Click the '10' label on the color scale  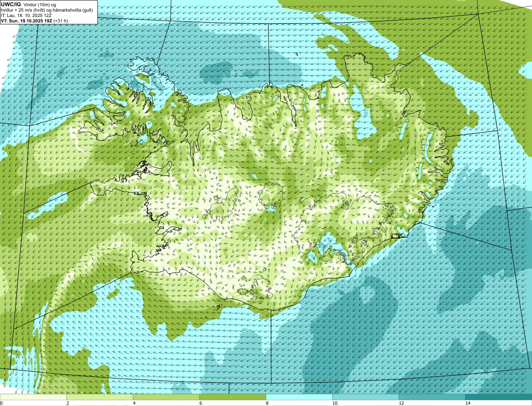coord(335,403)
